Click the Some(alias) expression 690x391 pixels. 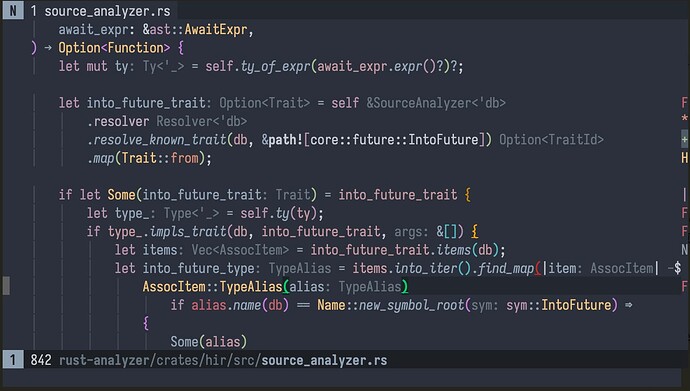[209, 342]
